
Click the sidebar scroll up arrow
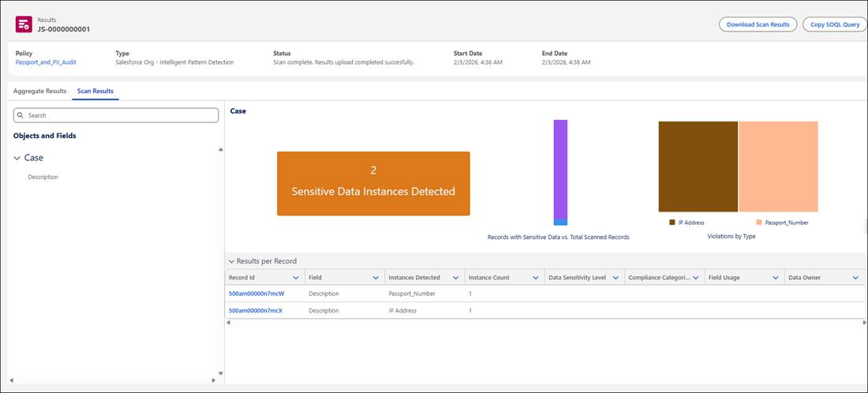pyautogui.click(x=221, y=149)
